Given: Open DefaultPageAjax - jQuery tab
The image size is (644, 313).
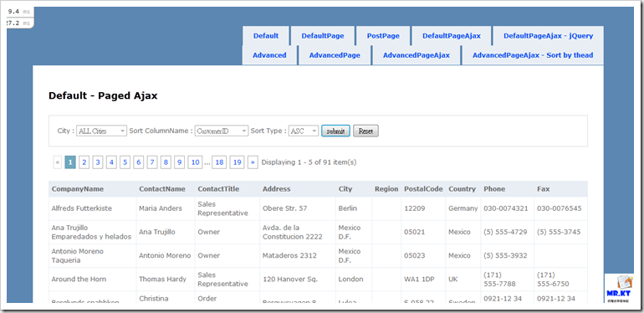Looking at the screenshot, I should point(549,36).
